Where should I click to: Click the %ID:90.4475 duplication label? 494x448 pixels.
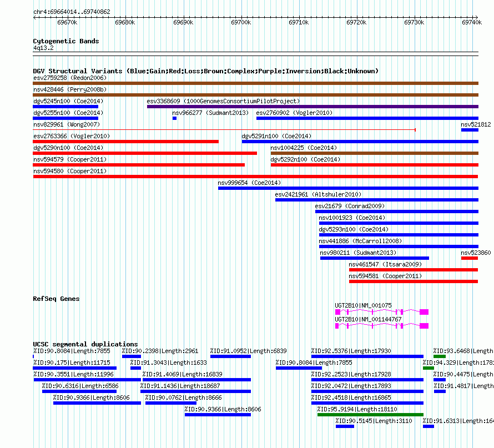463,374
